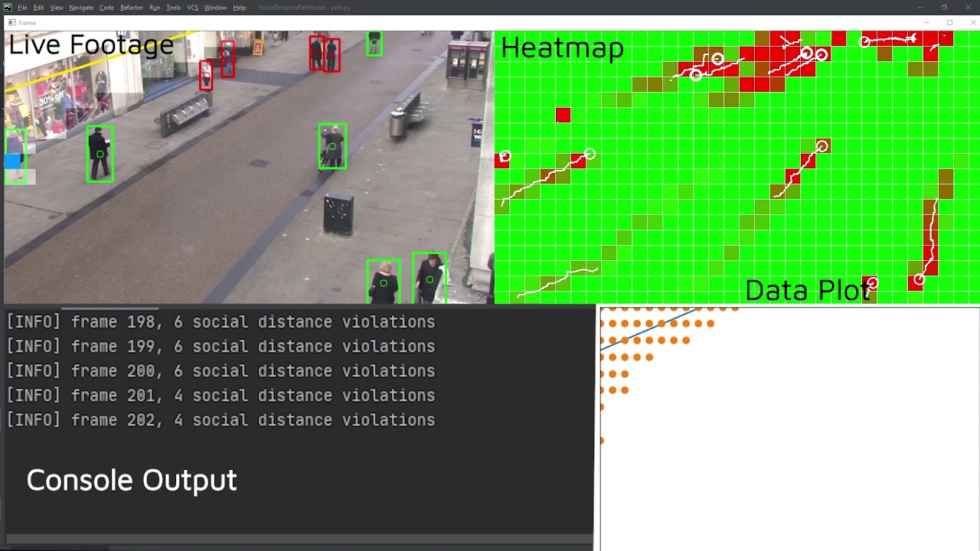Open the Window menu
Viewport: 980px width, 551px height.
pos(215,8)
